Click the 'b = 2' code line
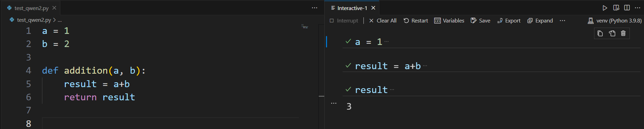Viewport: 644px width, 129px height. [x=56, y=44]
